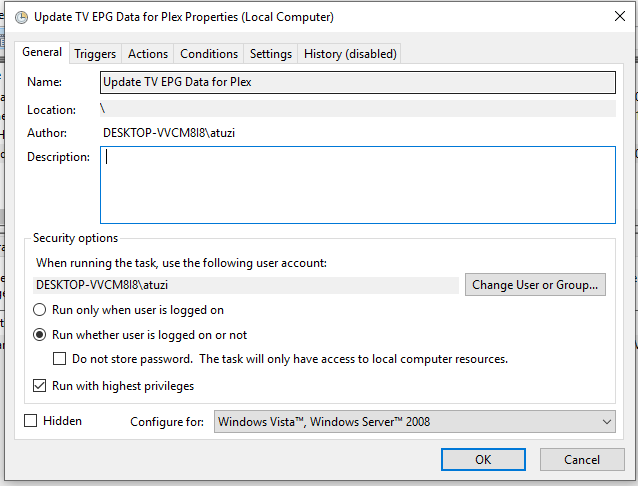Click the user account field under Security options
This screenshot has height=486, width=638.
[x=247, y=285]
